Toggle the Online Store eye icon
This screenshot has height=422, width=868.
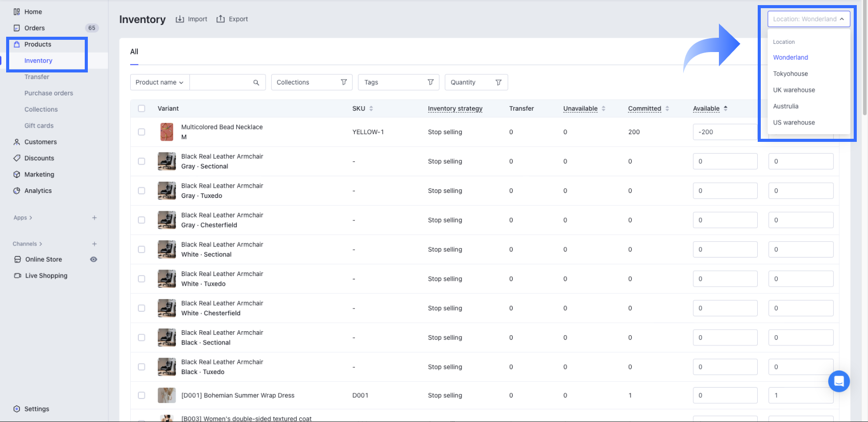click(93, 259)
